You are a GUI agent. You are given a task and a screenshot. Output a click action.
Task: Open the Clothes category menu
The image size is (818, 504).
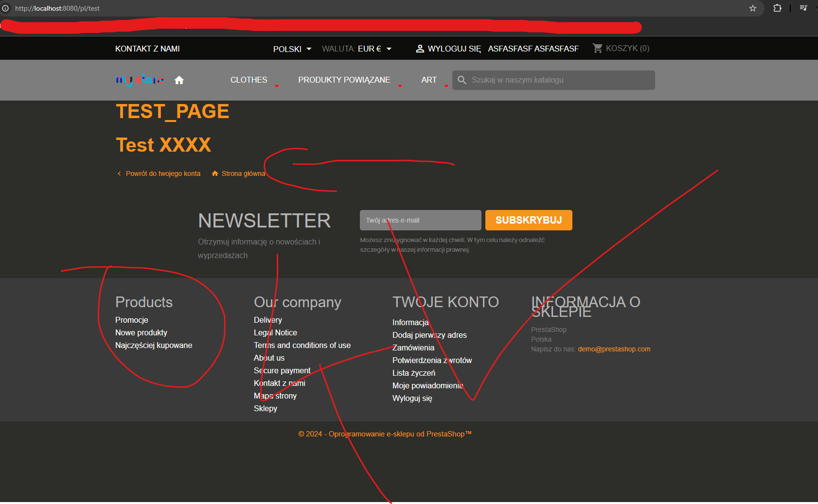click(249, 80)
